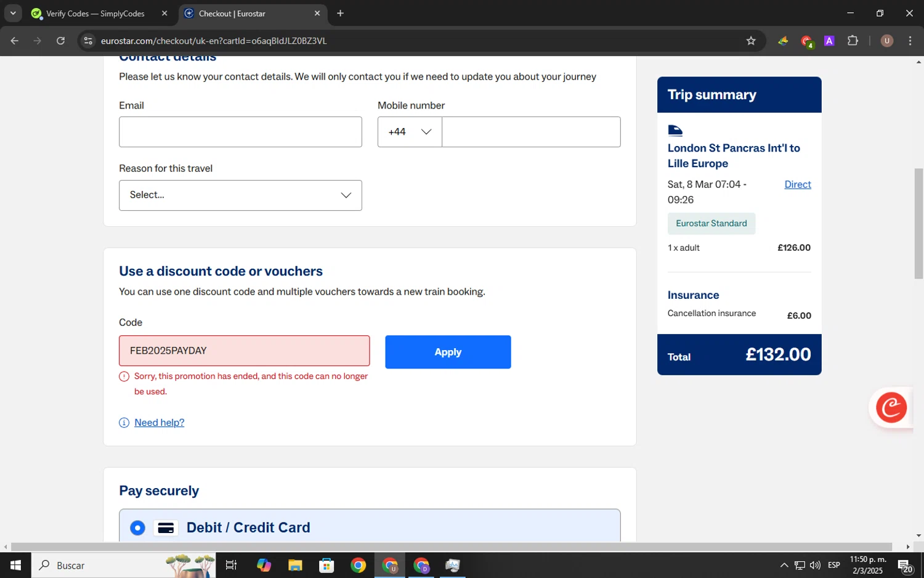Viewport: 924px width, 578px height.
Task: Click the browser back arrow
Action: tap(15, 41)
